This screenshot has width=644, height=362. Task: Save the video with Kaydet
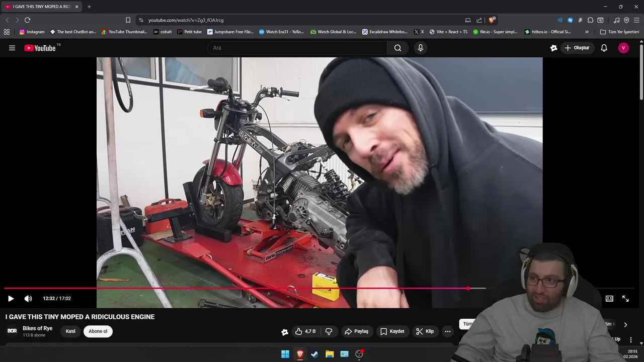click(x=392, y=331)
